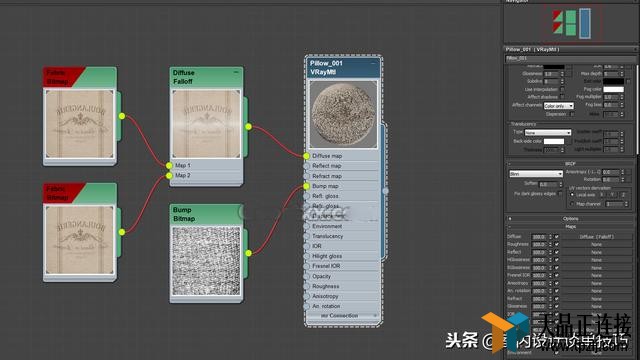This screenshot has width=640, height=360.
Task: Toggle the Diffuse map enable checkbox
Action: click(556, 237)
